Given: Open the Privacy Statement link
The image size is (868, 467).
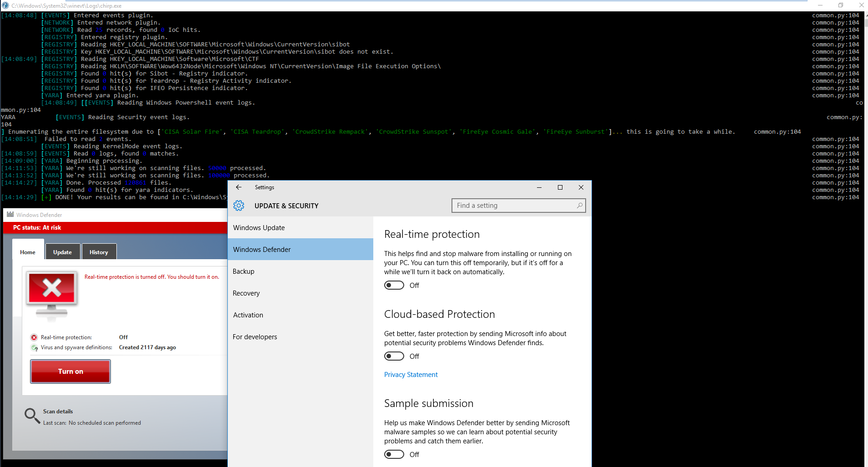Looking at the screenshot, I should point(411,374).
